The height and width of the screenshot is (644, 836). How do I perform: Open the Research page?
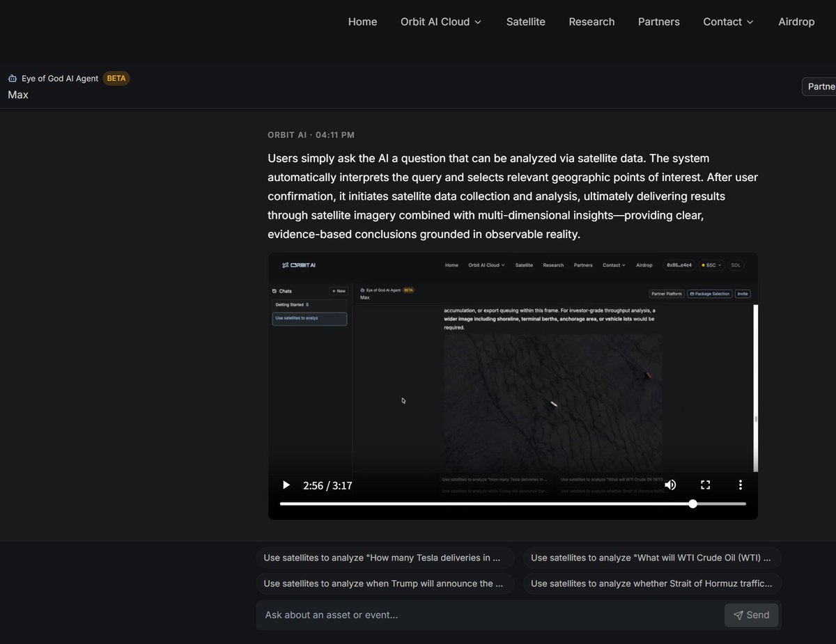[591, 22]
